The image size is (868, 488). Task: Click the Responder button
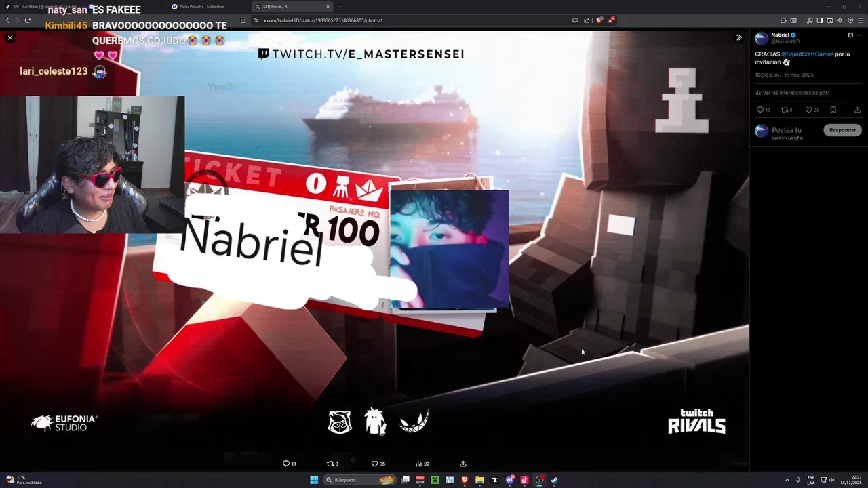[842, 130]
